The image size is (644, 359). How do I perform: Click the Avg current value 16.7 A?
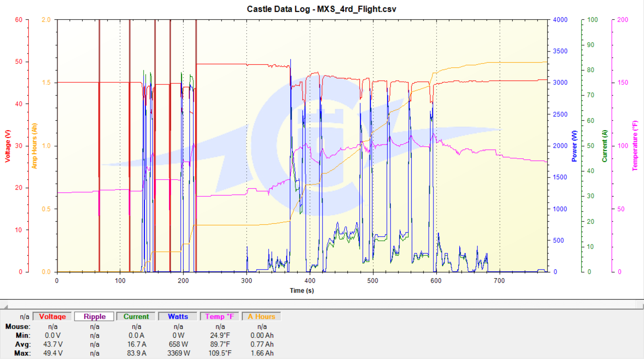point(136,344)
